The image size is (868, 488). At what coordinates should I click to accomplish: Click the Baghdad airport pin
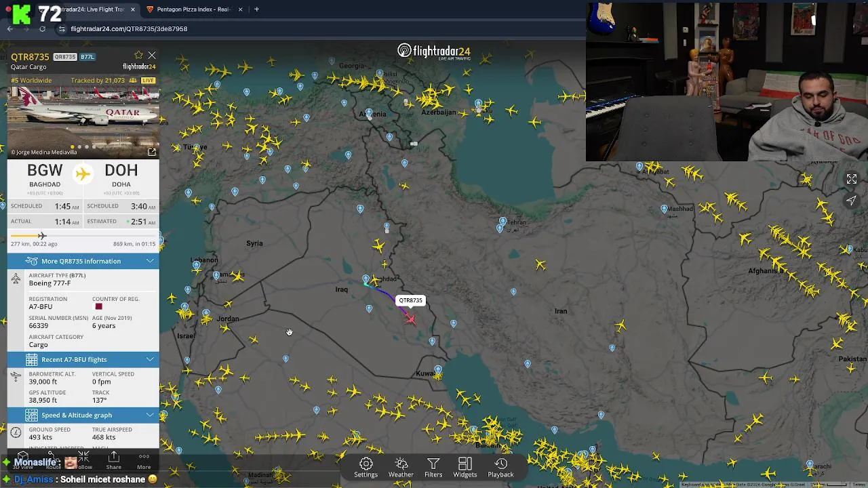(366, 279)
